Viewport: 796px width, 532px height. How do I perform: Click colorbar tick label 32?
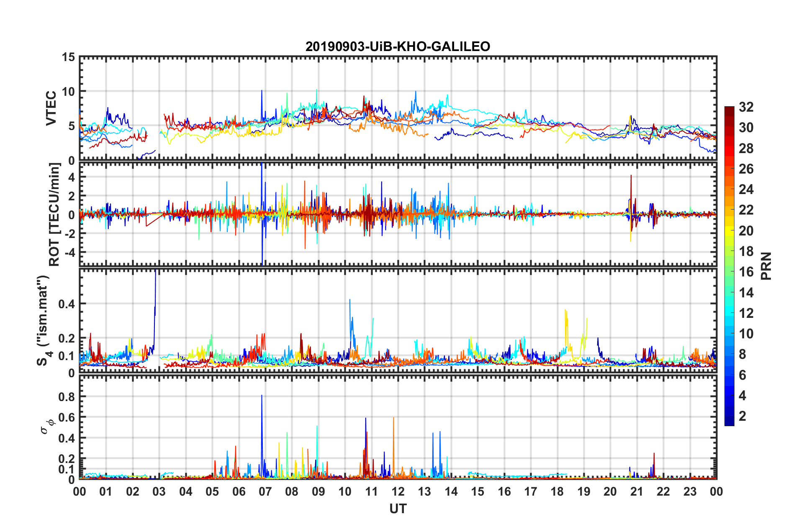[x=746, y=107]
